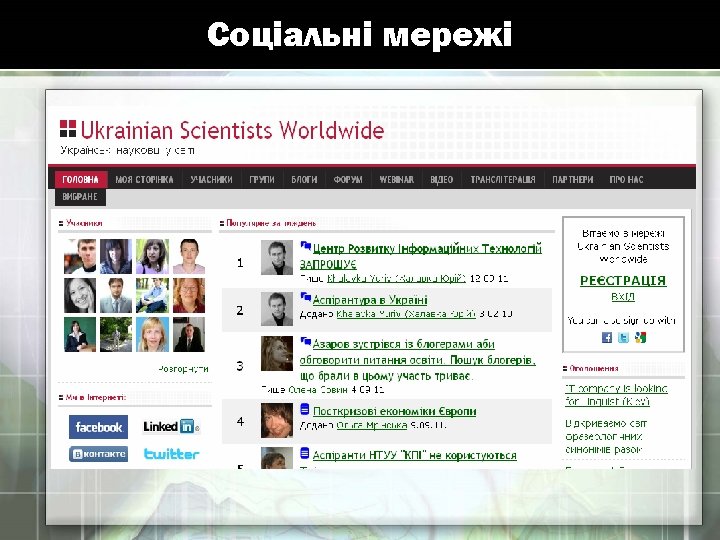Screen dimensions: 720x540
Task: Open Аспіранти НТУУ КПІ не користуються post
Action: [414, 456]
